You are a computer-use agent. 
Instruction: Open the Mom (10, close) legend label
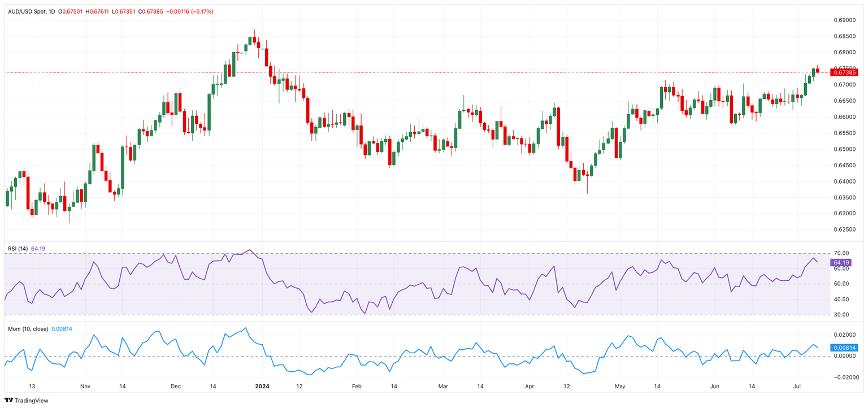[x=28, y=329]
